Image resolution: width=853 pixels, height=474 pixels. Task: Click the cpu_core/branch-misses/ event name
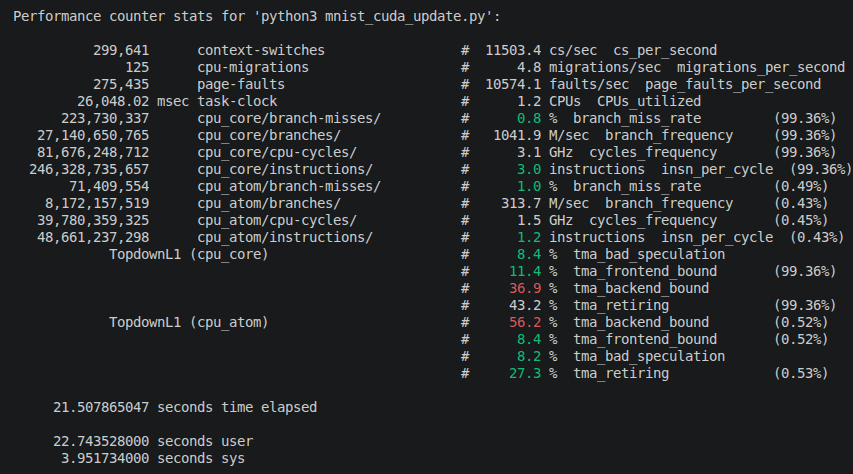[x=288, y=119]
